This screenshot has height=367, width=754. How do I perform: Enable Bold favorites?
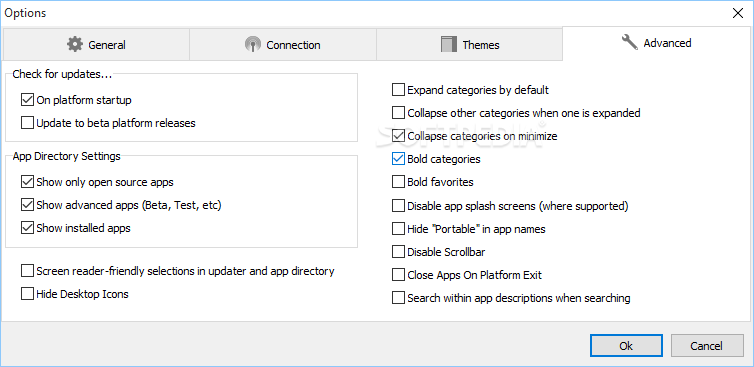coord(398,182)
